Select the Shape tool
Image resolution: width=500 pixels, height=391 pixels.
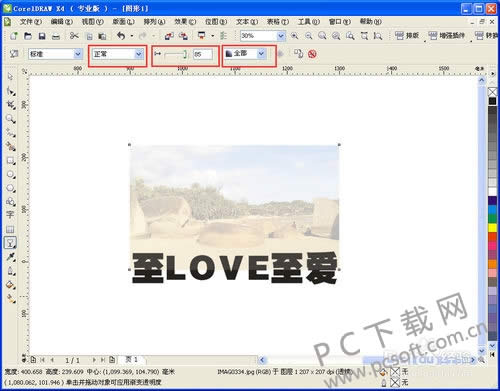[10, 91]
